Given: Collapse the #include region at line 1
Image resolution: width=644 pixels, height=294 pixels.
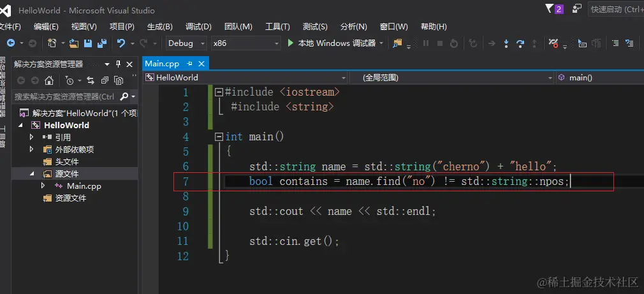Looking at the screenshot, I should point(219,92).
